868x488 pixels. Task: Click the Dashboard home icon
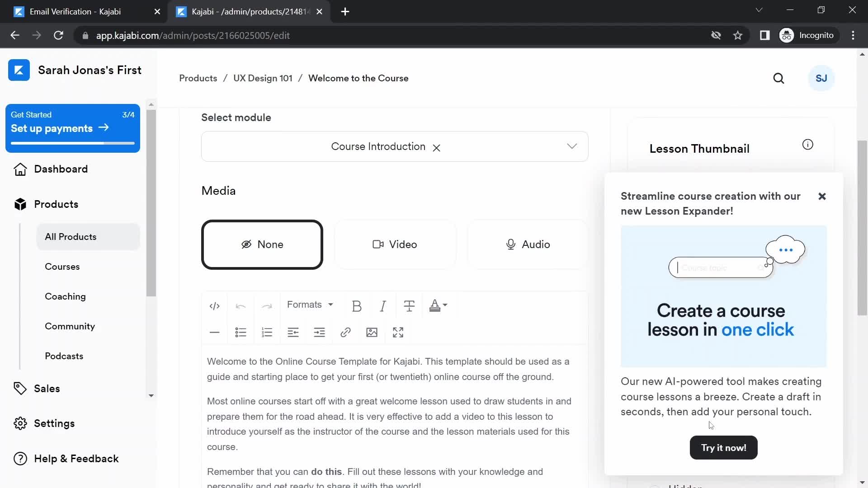point(20,169)
